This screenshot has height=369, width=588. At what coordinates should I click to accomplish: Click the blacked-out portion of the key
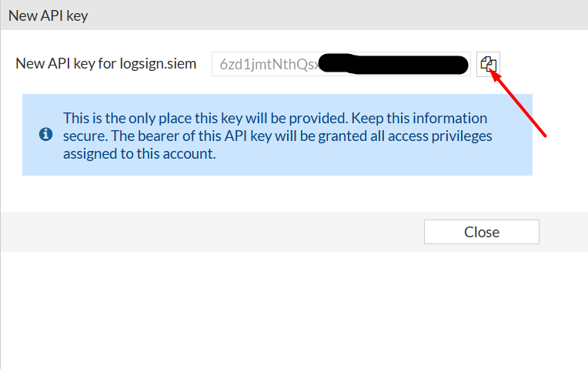point(393,64)
